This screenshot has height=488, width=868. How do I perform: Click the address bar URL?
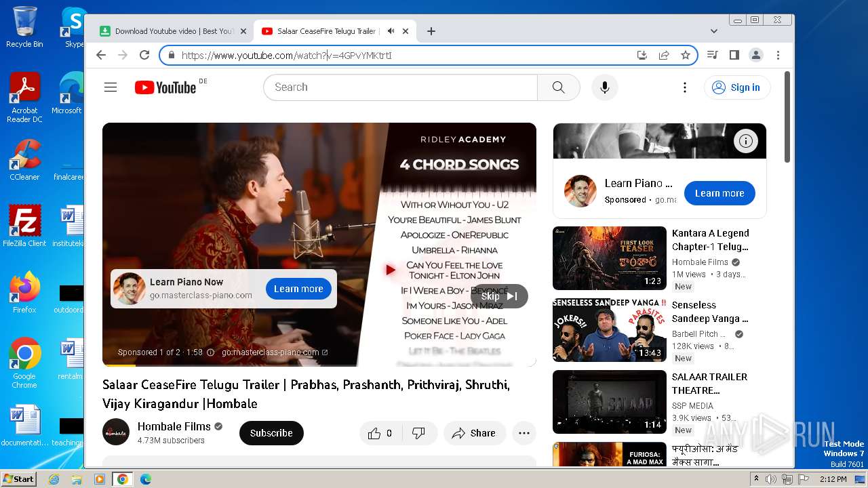[x=286, y=56]
